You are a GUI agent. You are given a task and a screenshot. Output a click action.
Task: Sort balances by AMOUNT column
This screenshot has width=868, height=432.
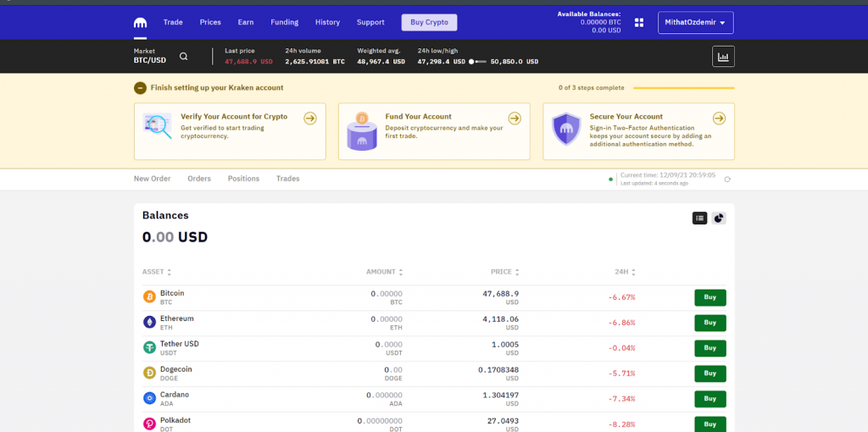(384, 272)
